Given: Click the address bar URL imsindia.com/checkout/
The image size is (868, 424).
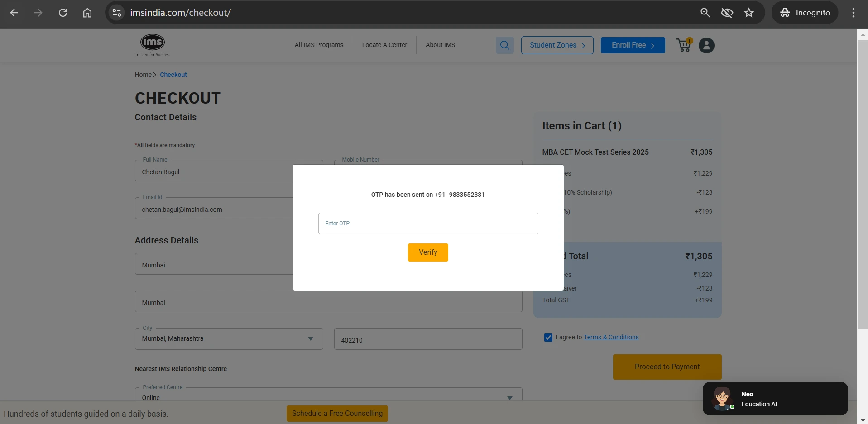Looking at the screenshot, I should pos(181,13).
